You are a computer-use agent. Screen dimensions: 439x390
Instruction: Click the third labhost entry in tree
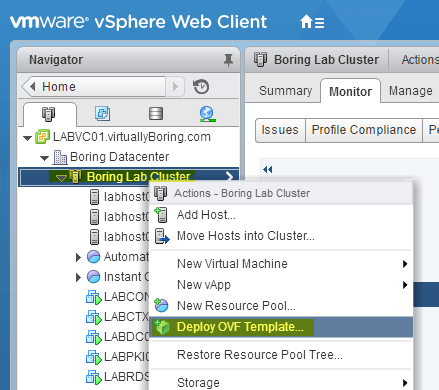119,237
